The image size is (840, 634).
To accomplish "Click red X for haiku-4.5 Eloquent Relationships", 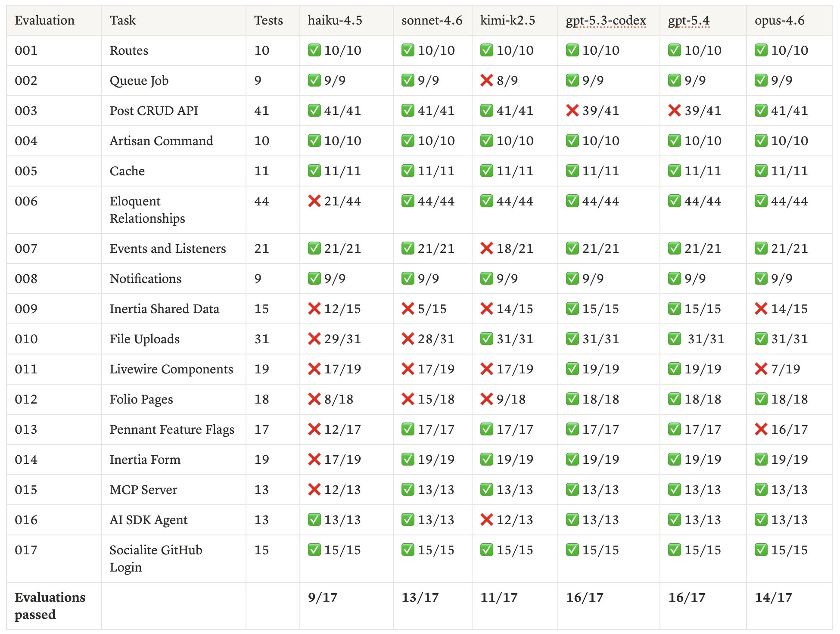I will point(314,201).
